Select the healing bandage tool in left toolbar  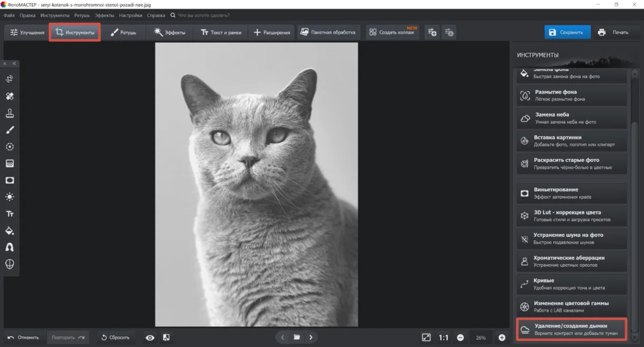pos(10,96)
